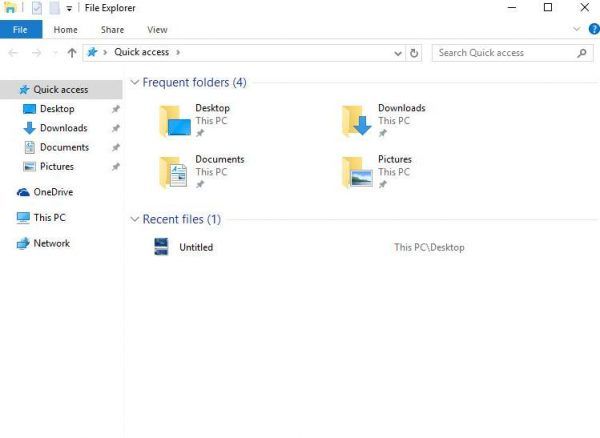Collapse the Frequent folders group
Image resolution: width=600 pixels, height=438 pixels.
tap(134, 82)
